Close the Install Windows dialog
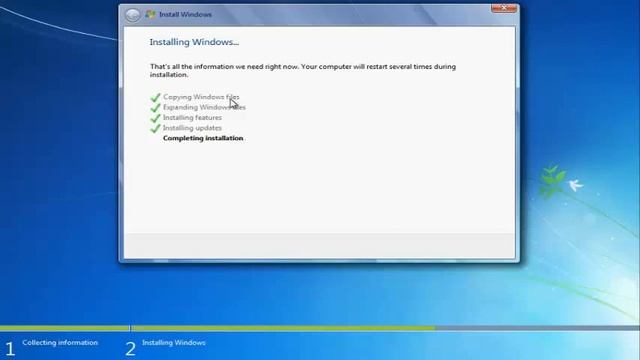The image size is (640, 360). tap(504, 8)
